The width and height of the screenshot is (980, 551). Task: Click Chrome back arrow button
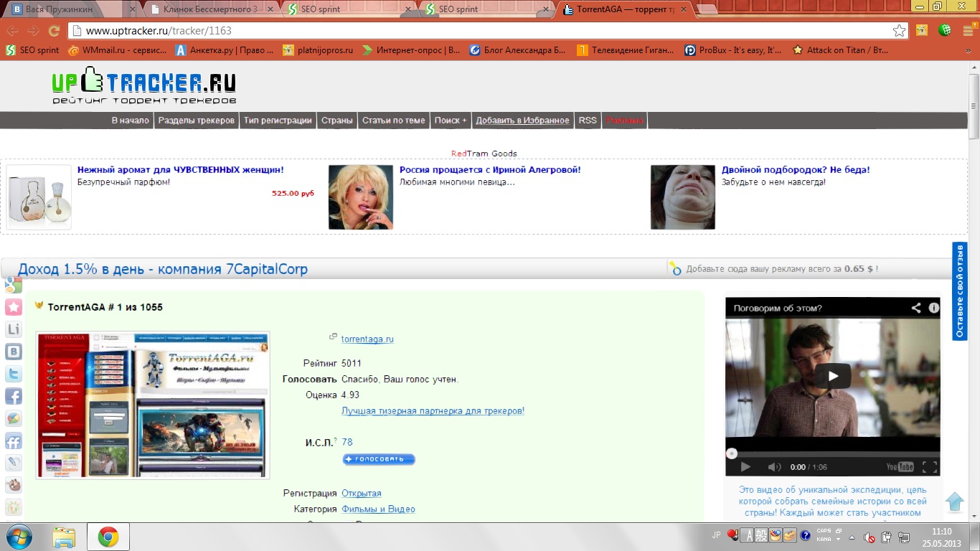pos(13,31)
